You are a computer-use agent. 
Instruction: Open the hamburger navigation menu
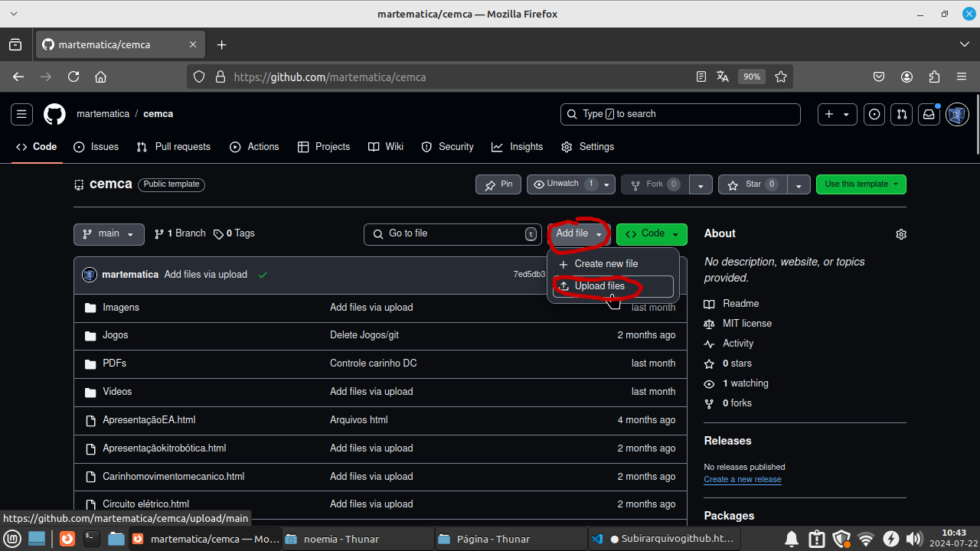point(21,115)
